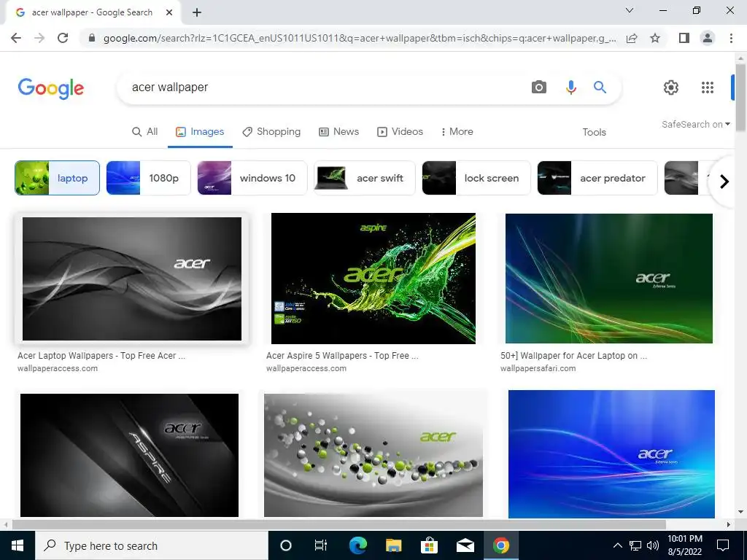The height and width of the screenshot is (560, 747).
Task: Open Cortana circle on taskbar
Action: click(286, 545)
